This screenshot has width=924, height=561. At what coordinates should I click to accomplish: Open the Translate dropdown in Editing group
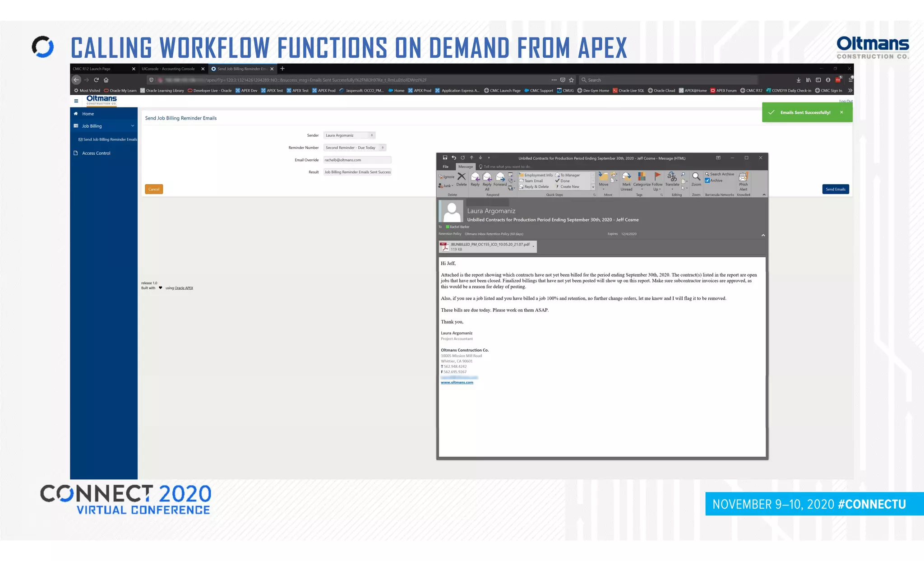click(x=672, y=181)
